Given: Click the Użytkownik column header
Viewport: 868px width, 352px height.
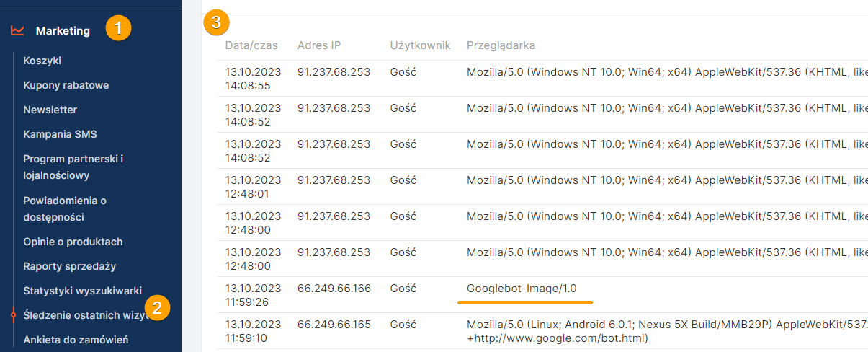Looking at the screenshot, I should click(420, 45).
